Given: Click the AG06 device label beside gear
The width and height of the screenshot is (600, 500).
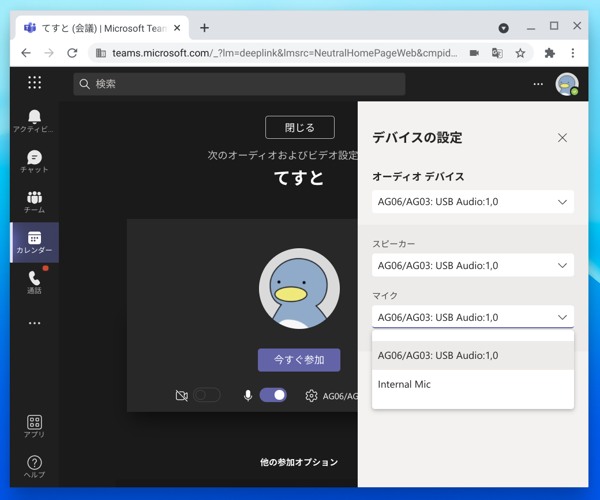Looking at the screenshot, I should 340,396.
